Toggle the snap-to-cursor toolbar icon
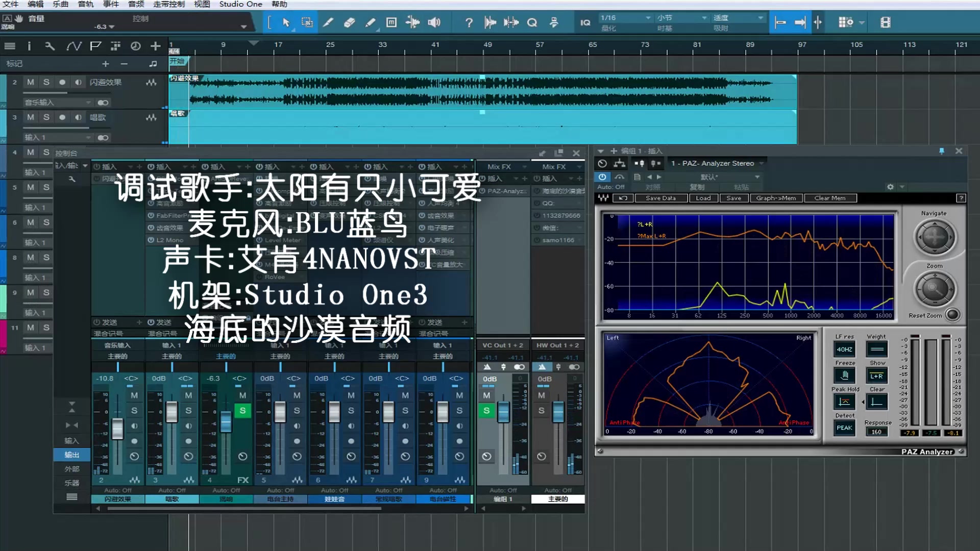This screenshot has width=980, height=551. 818,22
